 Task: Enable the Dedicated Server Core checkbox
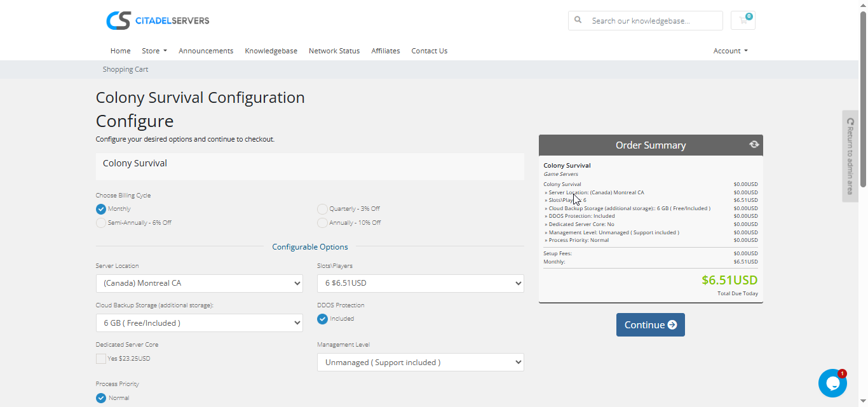(x=101, y=359)
